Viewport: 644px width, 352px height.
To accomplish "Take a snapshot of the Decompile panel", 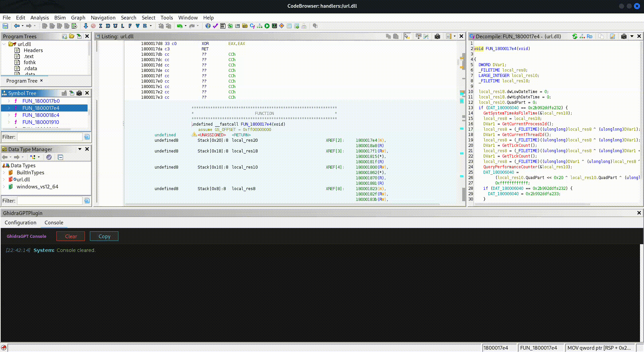I will click(624, 36).
